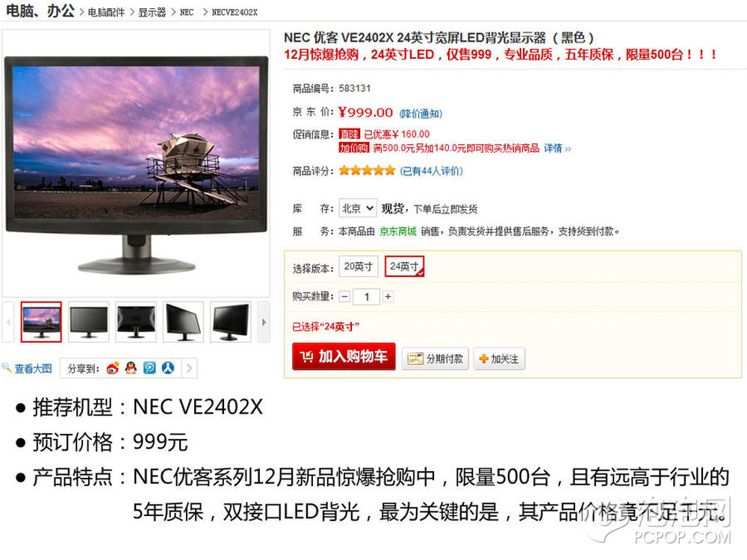Open 电脑配件 breadcrumb category

[x=106, y=13]
